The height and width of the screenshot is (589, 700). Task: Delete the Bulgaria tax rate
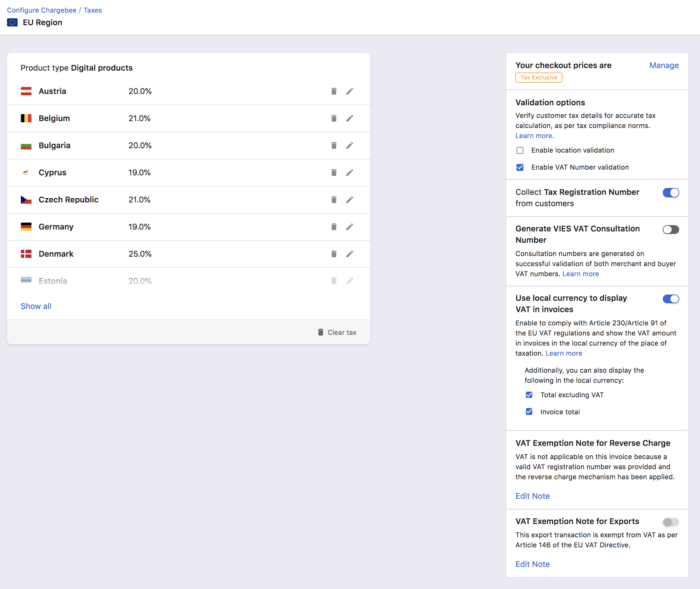coord(334,145)
